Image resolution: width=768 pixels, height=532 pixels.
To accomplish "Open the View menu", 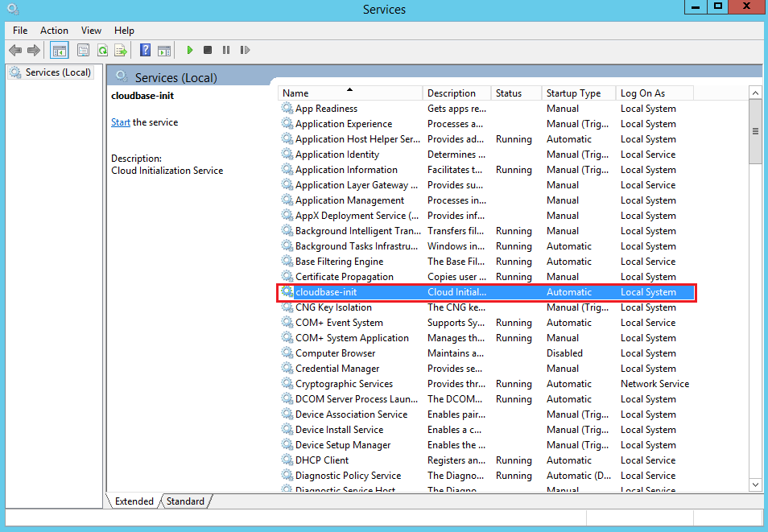I will coord(91,30).
